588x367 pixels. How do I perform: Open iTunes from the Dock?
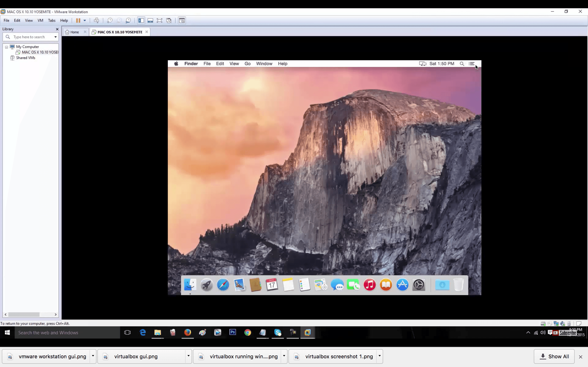coord(370,285)
